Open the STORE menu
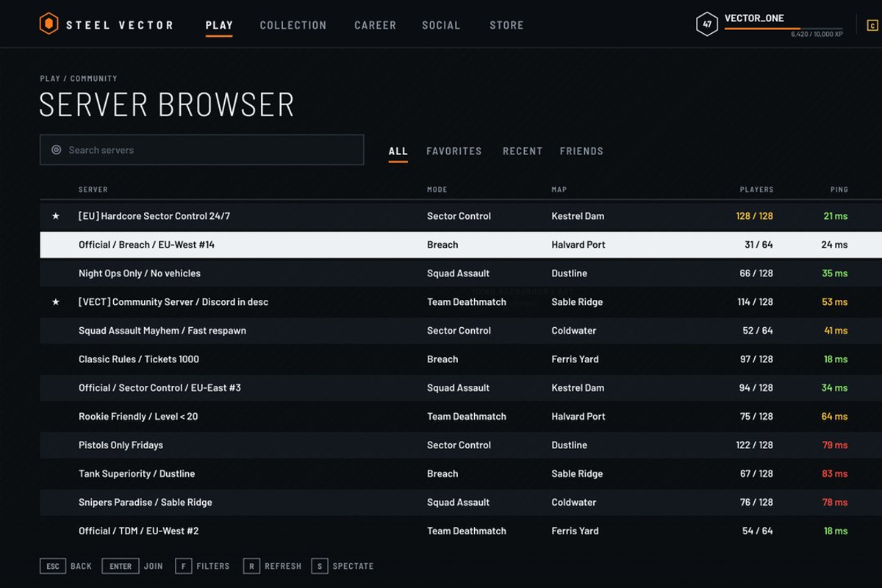This screenshot has width=882, height=588. pyautogui.click(x=506, y=25)
